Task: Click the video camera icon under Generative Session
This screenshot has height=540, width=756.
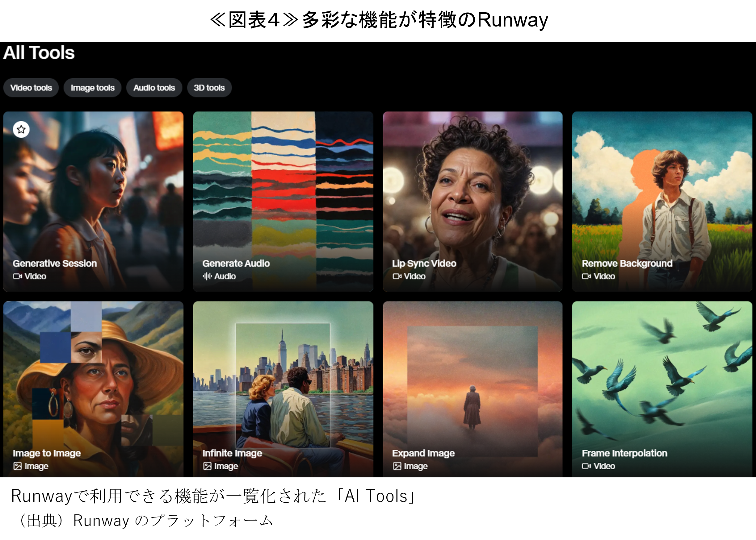Action: (18, 276)
